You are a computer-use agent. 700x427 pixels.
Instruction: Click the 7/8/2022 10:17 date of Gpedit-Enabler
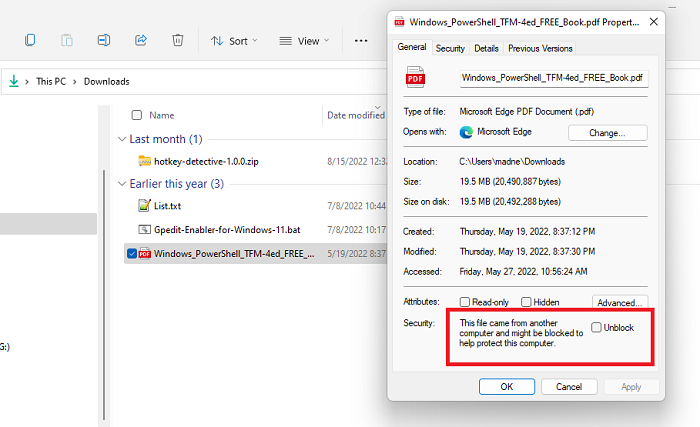pyautogui.click(x=356, y=230)
